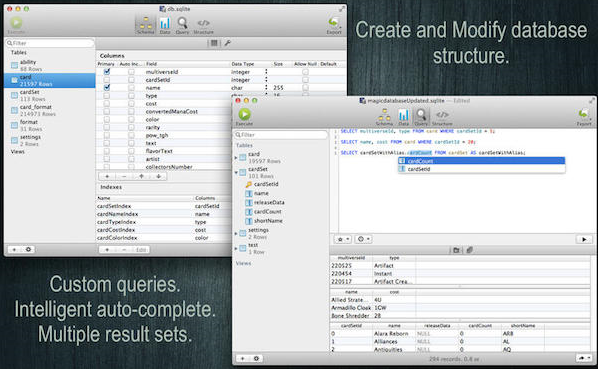Toggle Auto Inc checkbox for cardSetId field

(x=131, y=80)
